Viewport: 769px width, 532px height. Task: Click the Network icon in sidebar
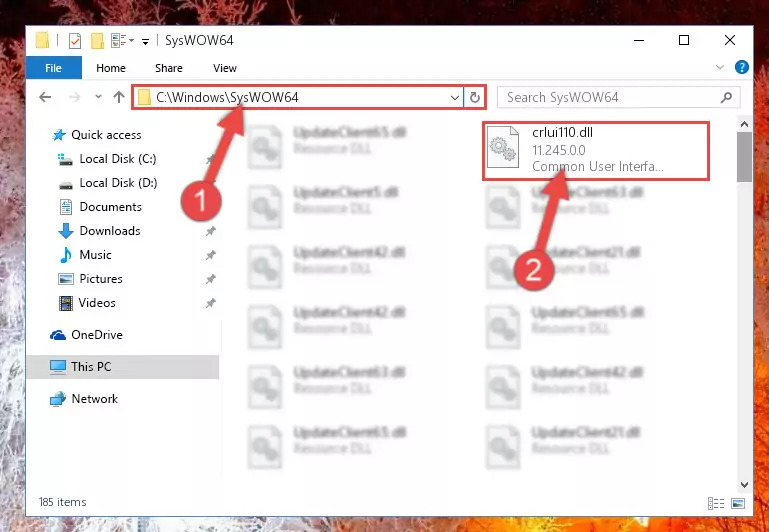pyautogui.click(x=58, y=399)
